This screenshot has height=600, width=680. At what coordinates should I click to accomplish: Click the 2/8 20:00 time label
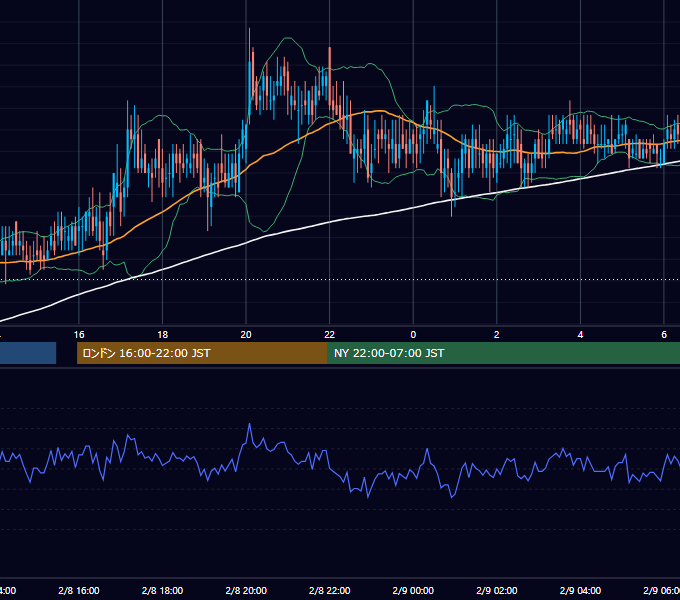tap(246, 590)
